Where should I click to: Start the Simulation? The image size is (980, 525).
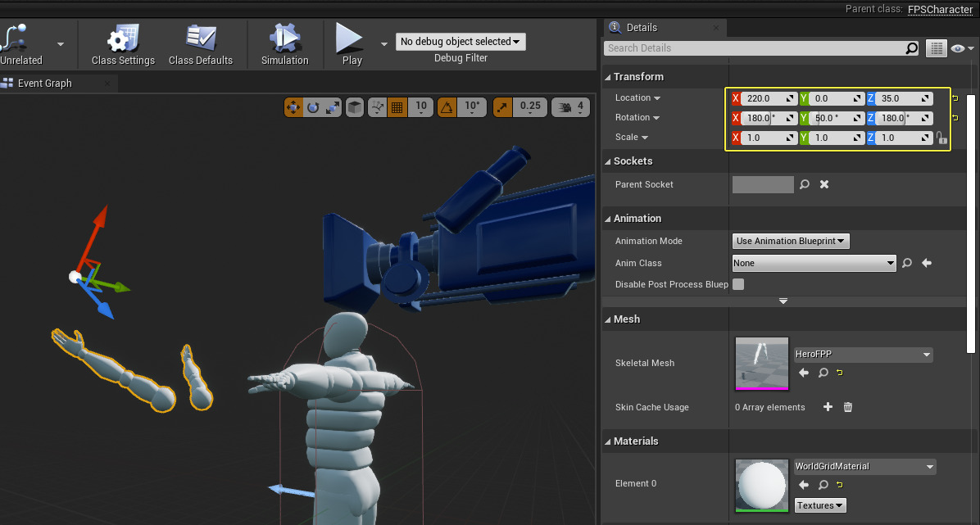pyautogui.click(x=284, y=44)
